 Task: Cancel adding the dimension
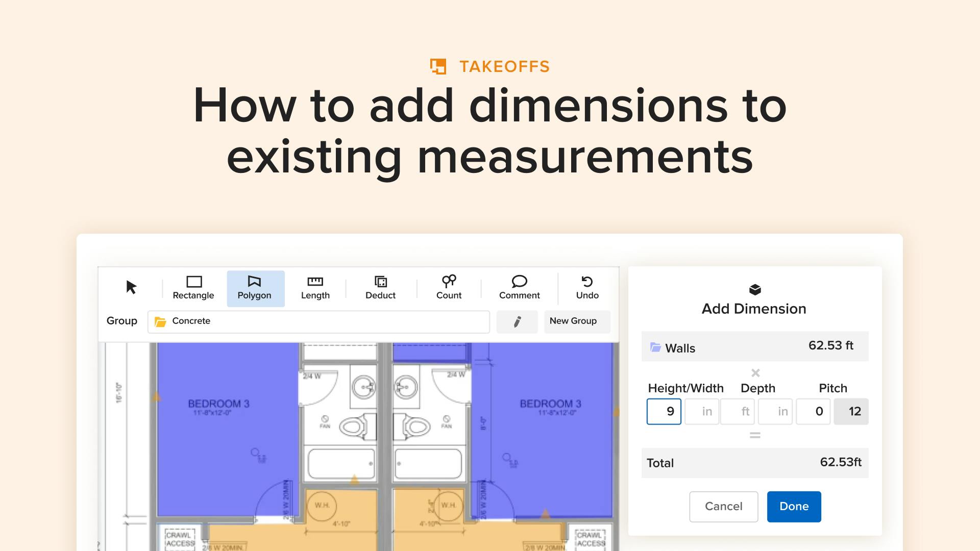coord(723,507)
